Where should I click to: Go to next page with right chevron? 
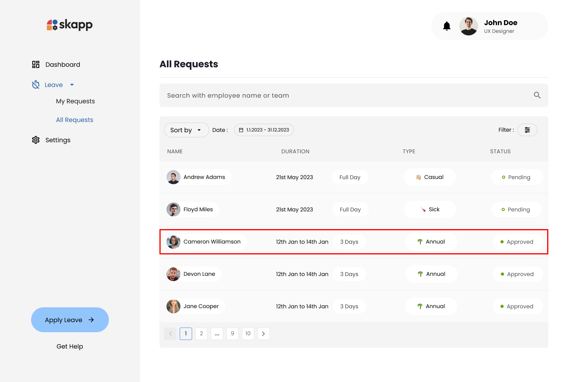tap(263, 334)
